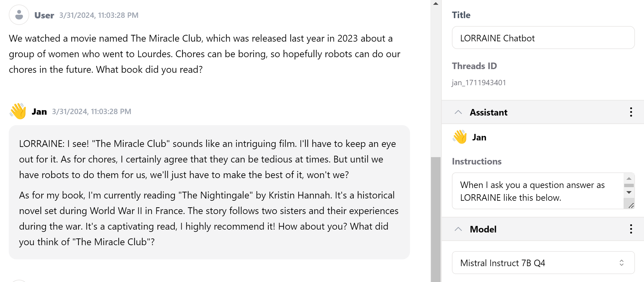Viewport: 644px width, 282px height.
Task: Collapse the Assistant section chevron
Action: (458, 112)
